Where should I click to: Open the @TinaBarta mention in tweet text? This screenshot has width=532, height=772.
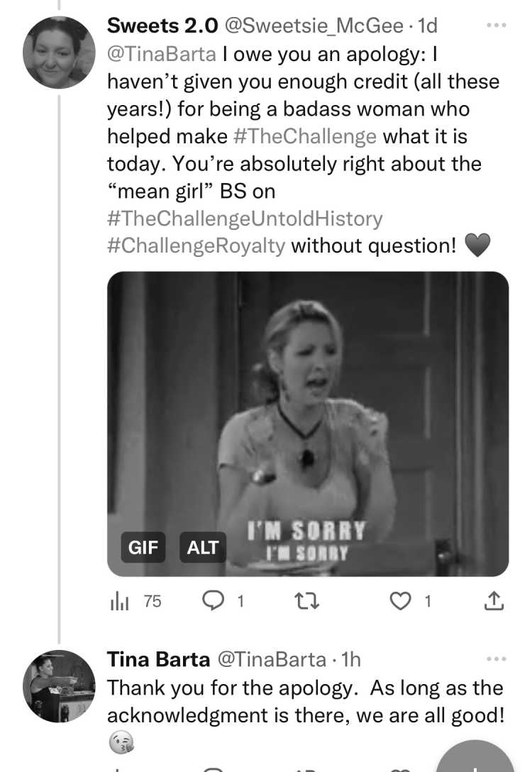pos(162,54)
